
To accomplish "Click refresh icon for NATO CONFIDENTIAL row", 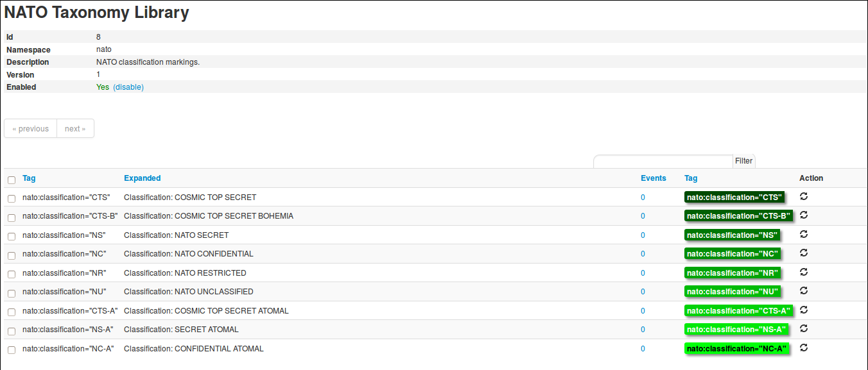I will pyautogui.click(x=803, y=253).
